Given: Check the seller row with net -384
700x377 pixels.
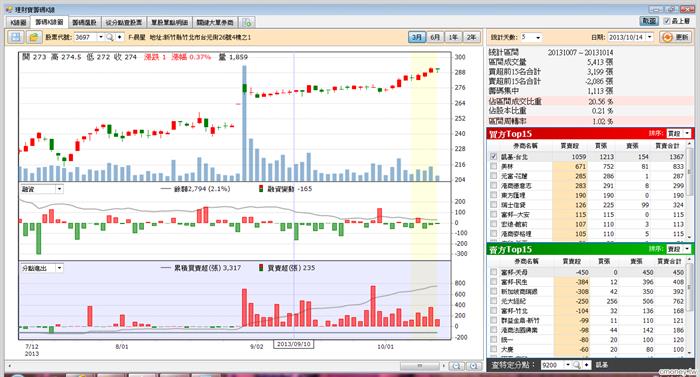Looking at the screenshot, I should coord(493,282).
